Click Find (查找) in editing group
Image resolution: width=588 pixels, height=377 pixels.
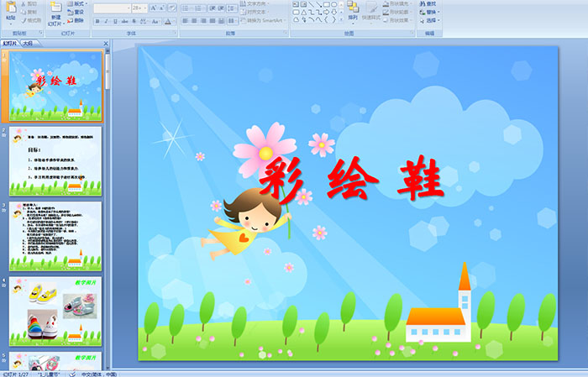(x=428, y=3)
